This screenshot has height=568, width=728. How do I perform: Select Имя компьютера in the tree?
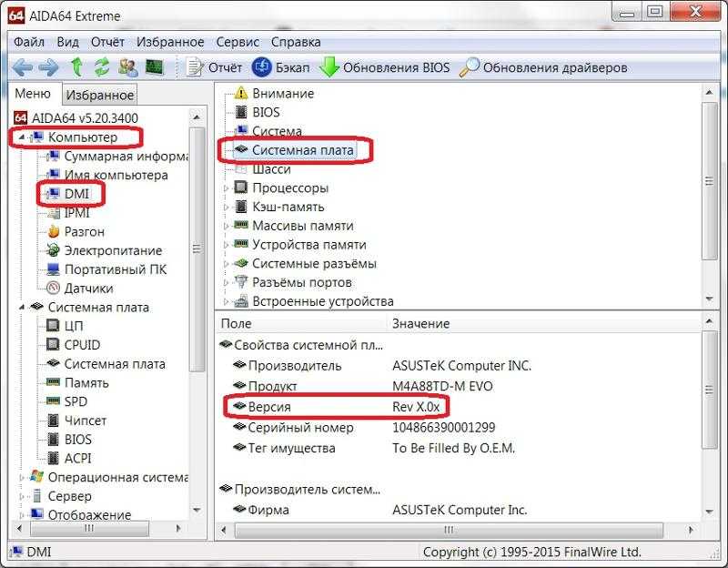pos(116,175)
